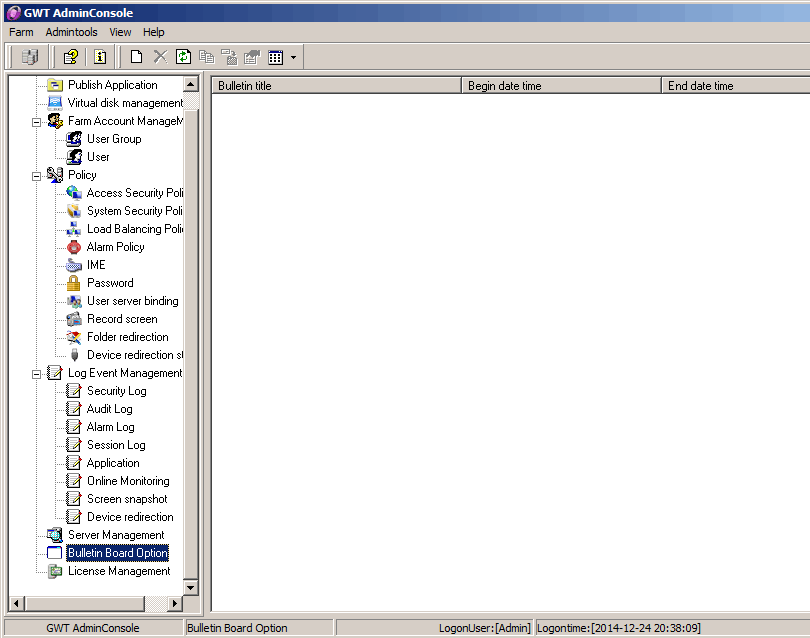Open the Admintools menu

[x=71, y=32]
